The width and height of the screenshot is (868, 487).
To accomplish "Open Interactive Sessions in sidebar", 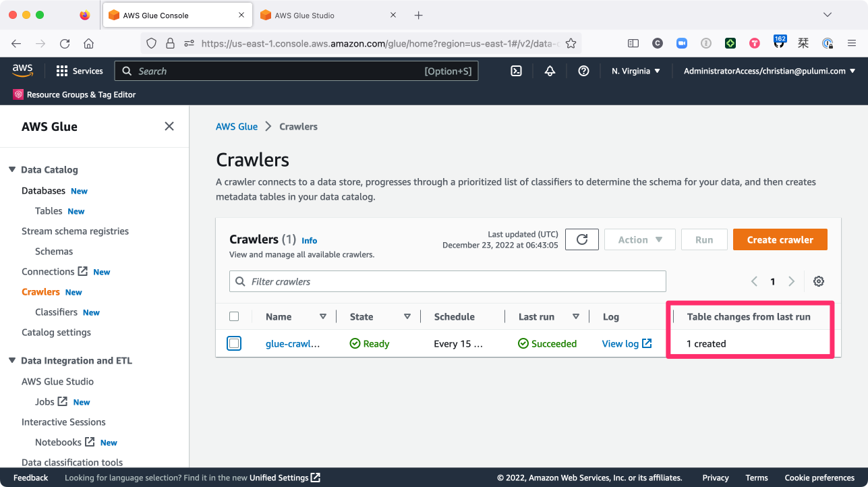I will point(63,422).
